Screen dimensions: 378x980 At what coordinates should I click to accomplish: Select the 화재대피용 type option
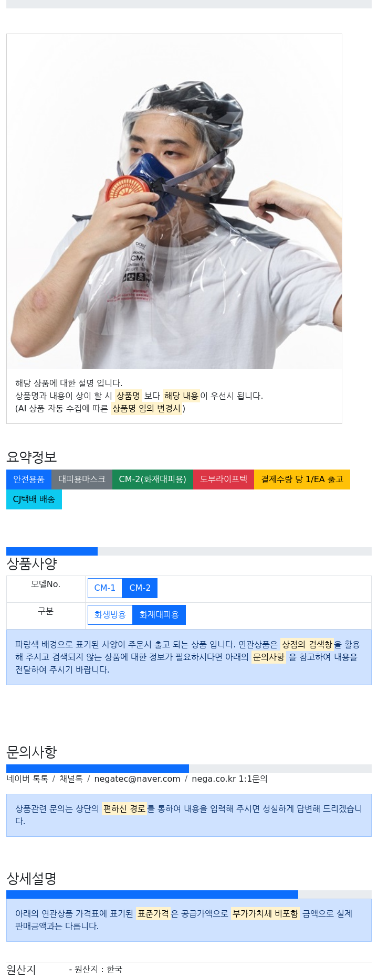[159, 615]
